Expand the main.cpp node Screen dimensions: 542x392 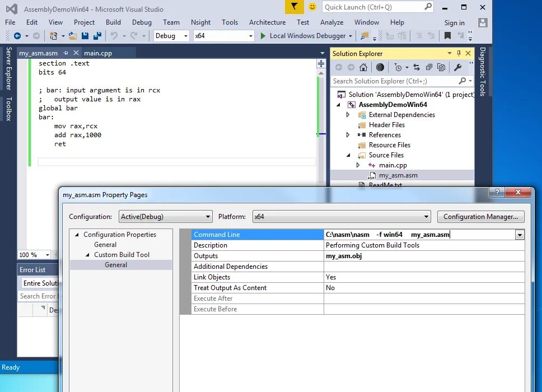(x=358, y=165)
